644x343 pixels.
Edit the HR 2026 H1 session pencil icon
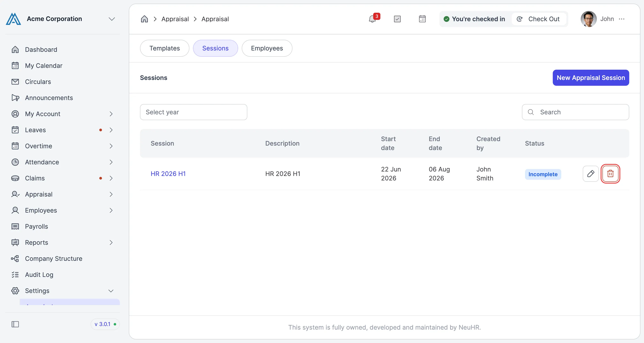pos(591,174)
